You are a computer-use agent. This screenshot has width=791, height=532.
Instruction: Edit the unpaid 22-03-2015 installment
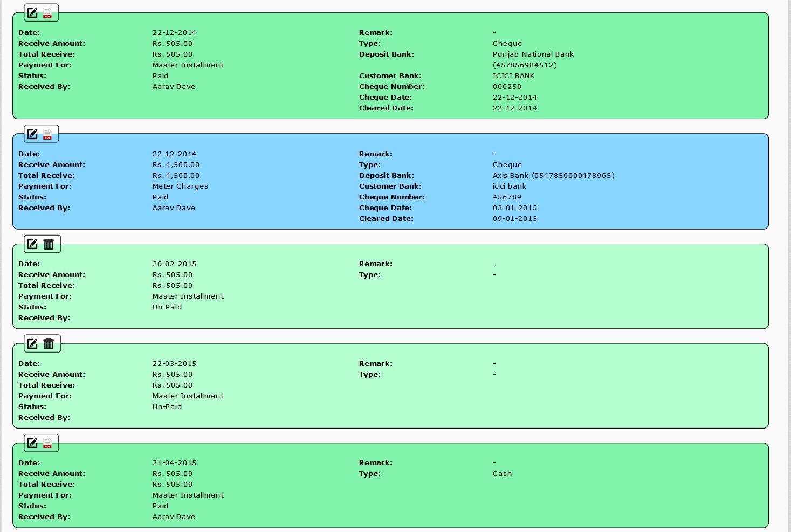tap(32, 343)
